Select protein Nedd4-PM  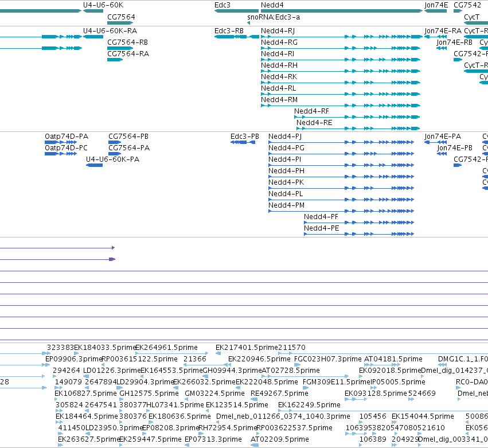(341, 212)
